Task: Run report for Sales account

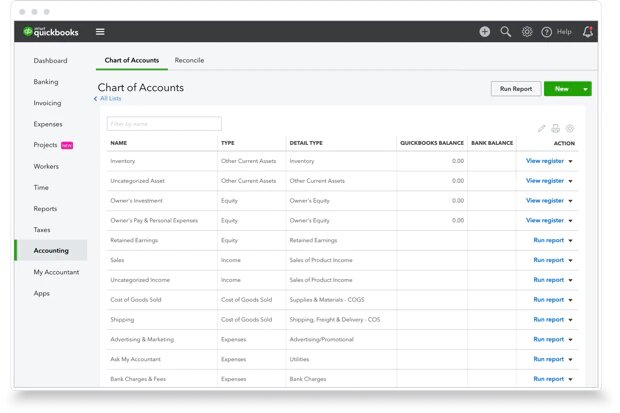Action: pos(548,260)
